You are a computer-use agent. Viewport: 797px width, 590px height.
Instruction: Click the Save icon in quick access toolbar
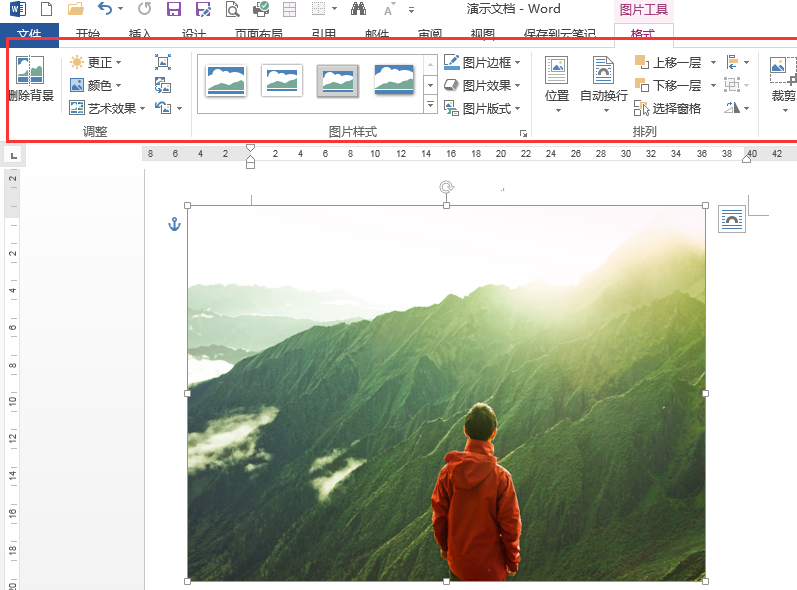pos(173,10)
